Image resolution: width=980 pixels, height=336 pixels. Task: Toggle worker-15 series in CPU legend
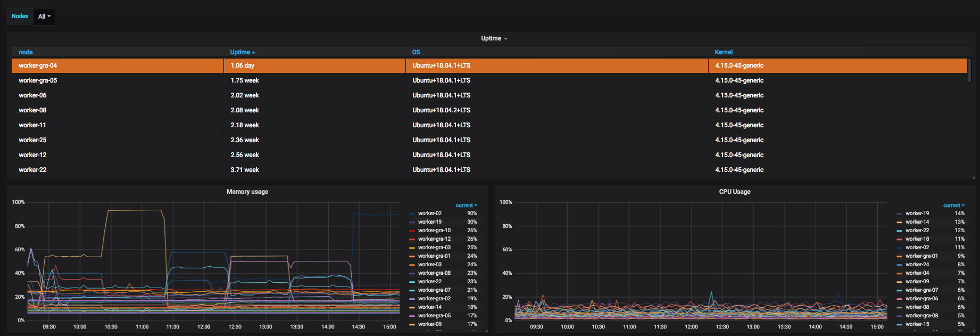[917, 324]
